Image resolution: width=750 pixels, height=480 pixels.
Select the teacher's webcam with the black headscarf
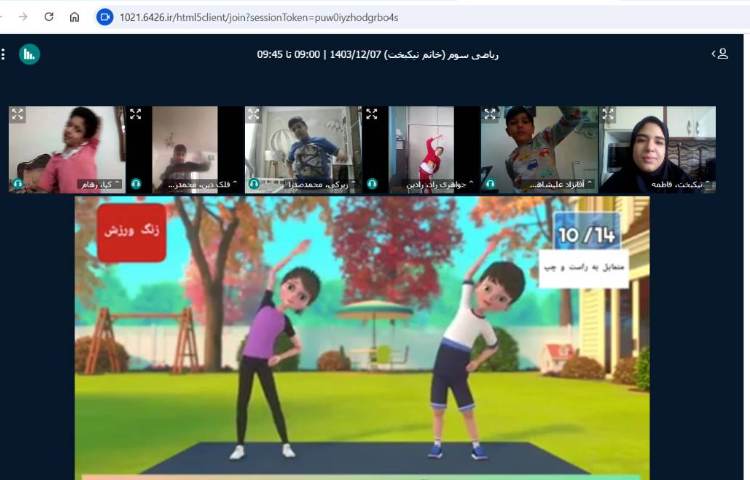pyautogui.click(x=658, y=150)
